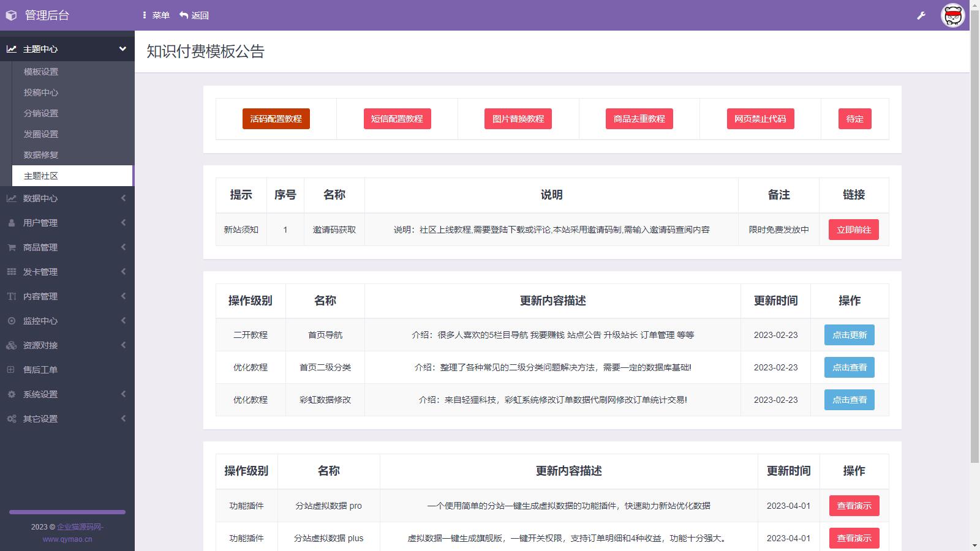Select the 用户管理 user icon in sidebar
The height and width of the screenshot is (551, 980).
click(x=11, y=223)
